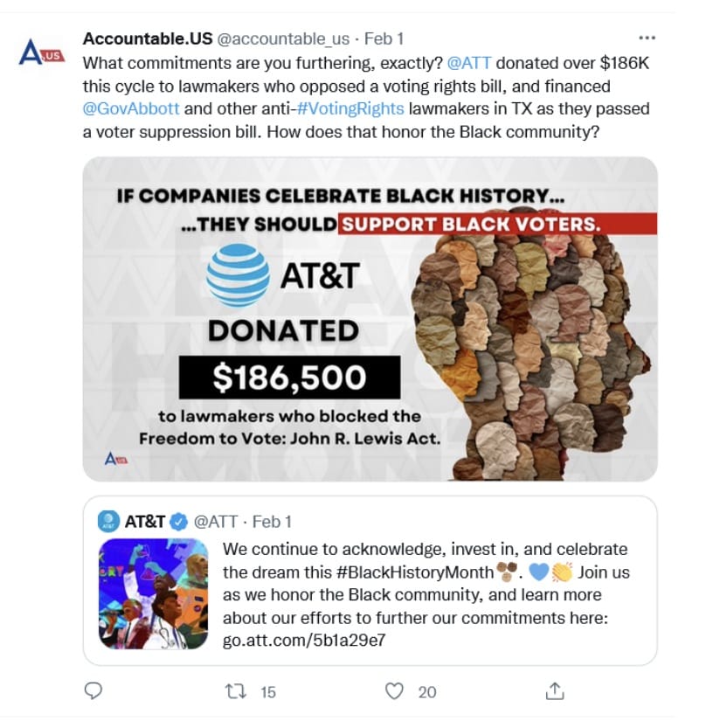The image size is (727, 728).
Task: Open the three-dot more options menu
Action: click(647, 38)
